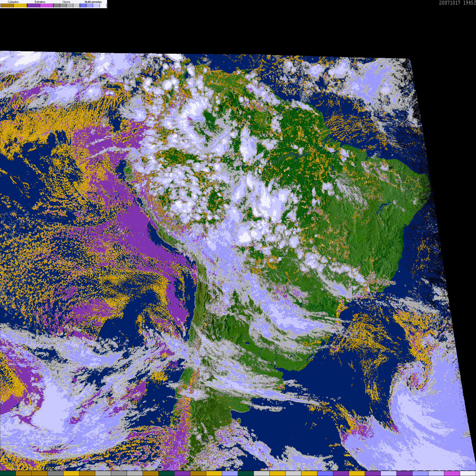Image resolution: width=476 pixels, height=476 pixels.
Task: Click the Cirros legend label
Action: click(x=66, y=2)
